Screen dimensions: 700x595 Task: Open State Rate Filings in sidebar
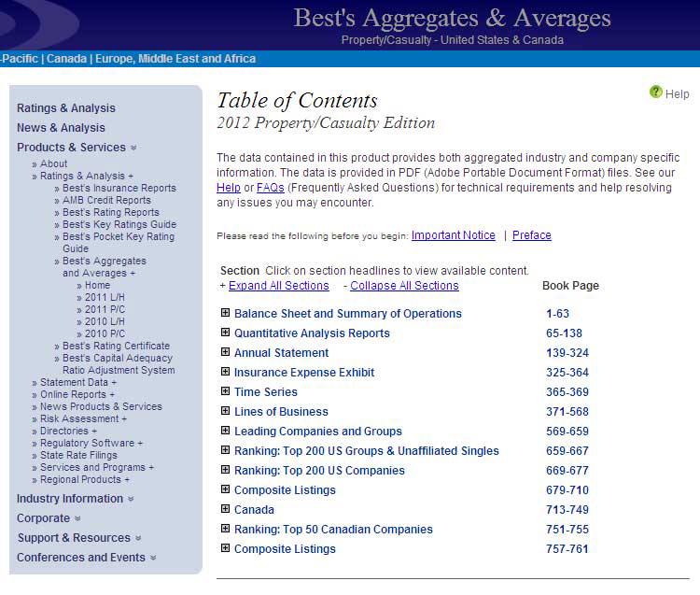pyautogui.click(x=78, y=455)
